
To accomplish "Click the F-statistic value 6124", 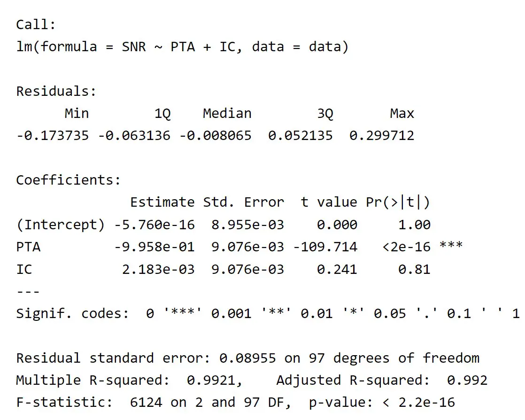I will tap(147, 403).
